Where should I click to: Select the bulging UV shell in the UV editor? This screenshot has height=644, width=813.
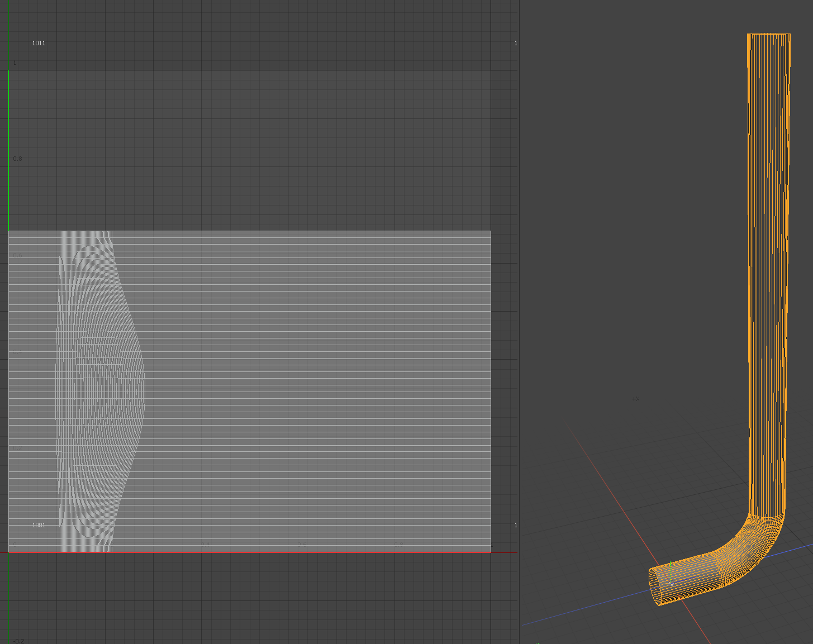pyautogui.click(x=101, y=391)
